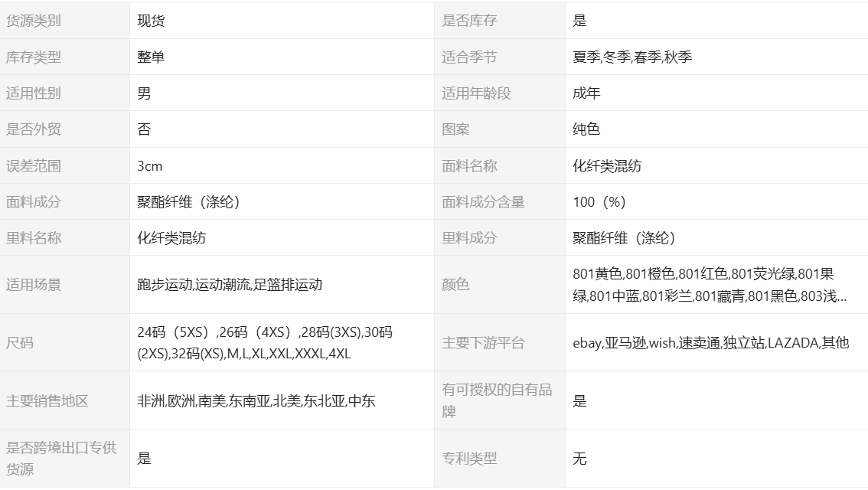The width and height of the screenshot is (868, 490).
Task: Click the 图案 value 纯色
Action: click(x=586, y=129)
